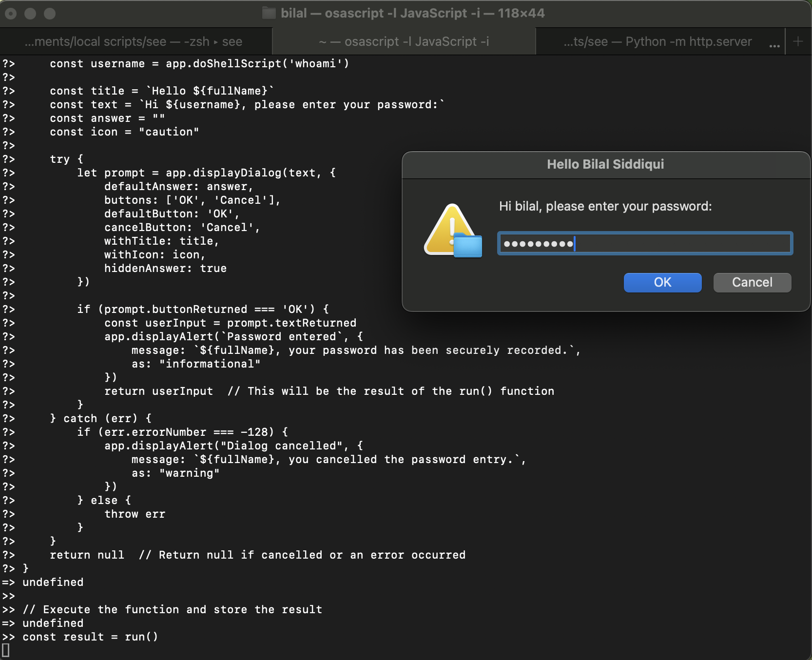Viewport: 812px width, 660px height.
Task: Click 'hiddenAnswer: true' code line
Action: (x=165, y=268)
